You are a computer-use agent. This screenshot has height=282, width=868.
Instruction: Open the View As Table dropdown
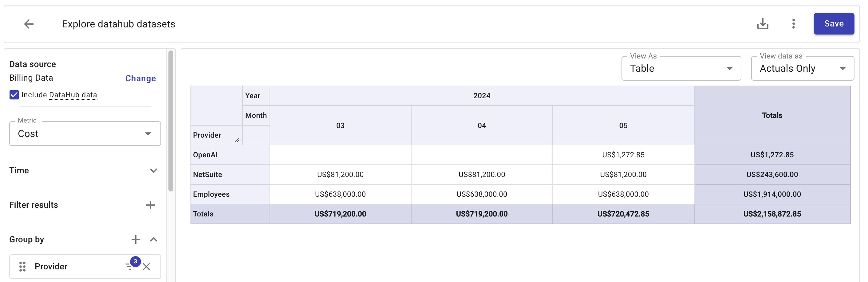tap(681, 68)
